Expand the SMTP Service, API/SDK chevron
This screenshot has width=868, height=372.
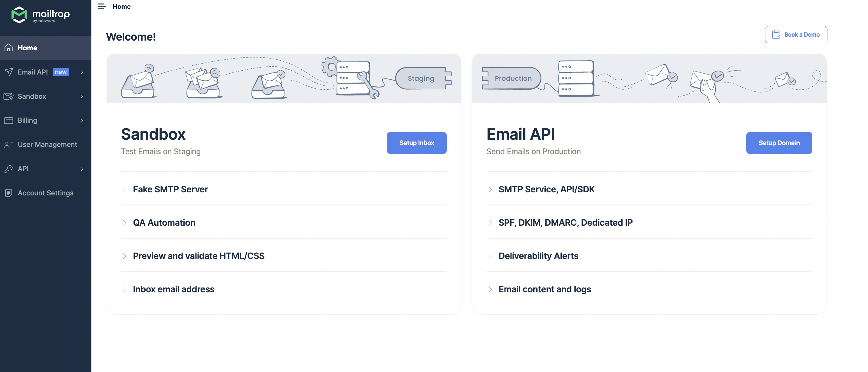pyautogui.click(x=490, y=189)
